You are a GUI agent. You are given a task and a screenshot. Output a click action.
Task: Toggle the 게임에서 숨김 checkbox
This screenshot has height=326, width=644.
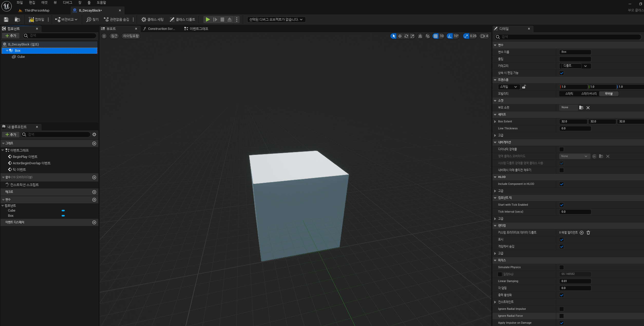click(562, 247)
